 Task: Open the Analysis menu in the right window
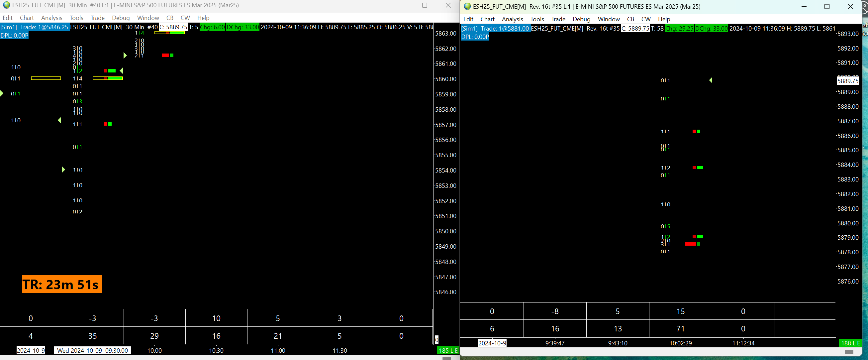[x=512, y=19]
